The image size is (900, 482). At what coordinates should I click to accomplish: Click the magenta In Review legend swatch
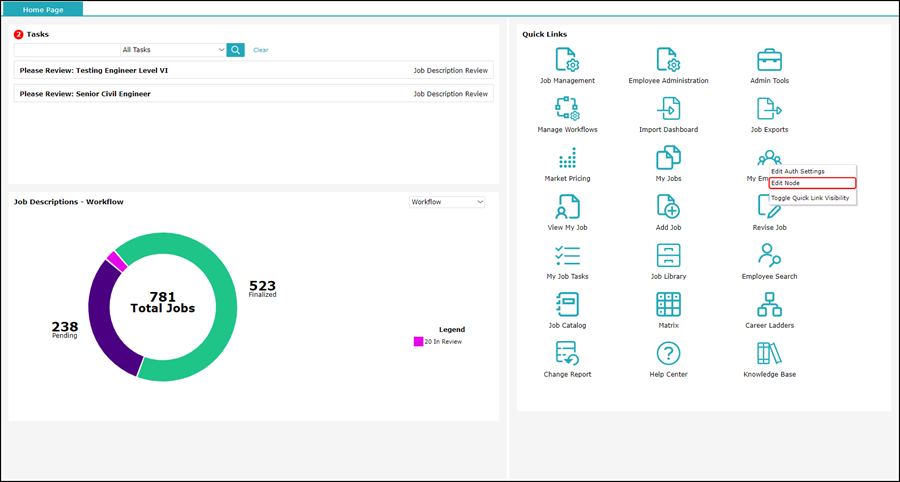419,342
